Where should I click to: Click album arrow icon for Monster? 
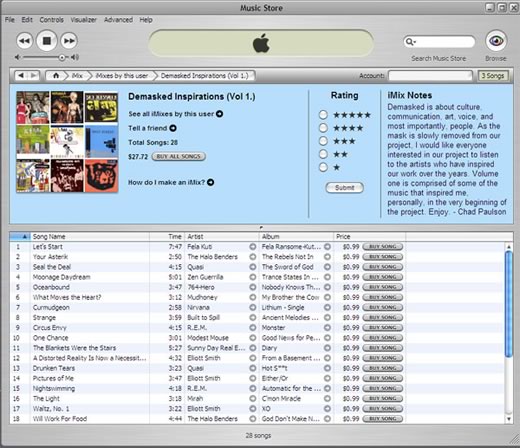[x=328, y=328]
